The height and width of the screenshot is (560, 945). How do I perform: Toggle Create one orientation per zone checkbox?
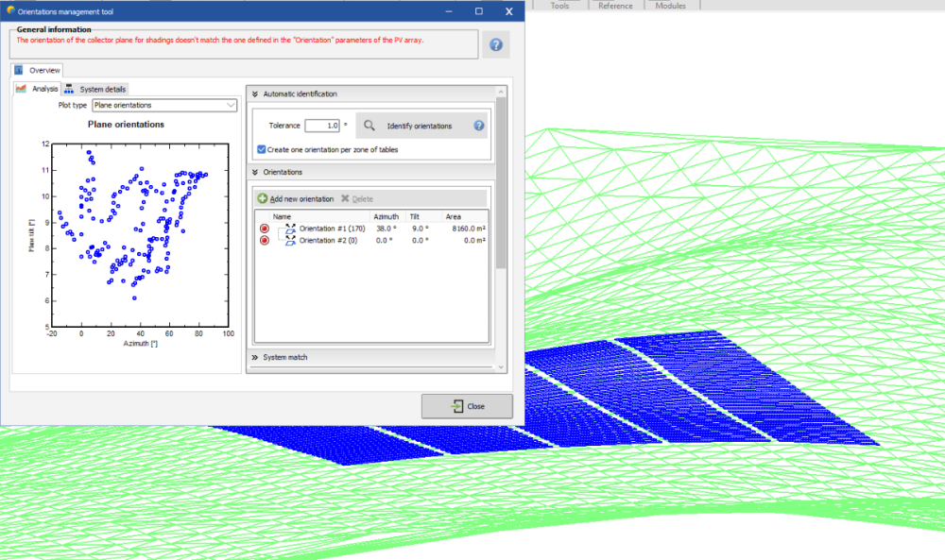click(x=262, y=149)
